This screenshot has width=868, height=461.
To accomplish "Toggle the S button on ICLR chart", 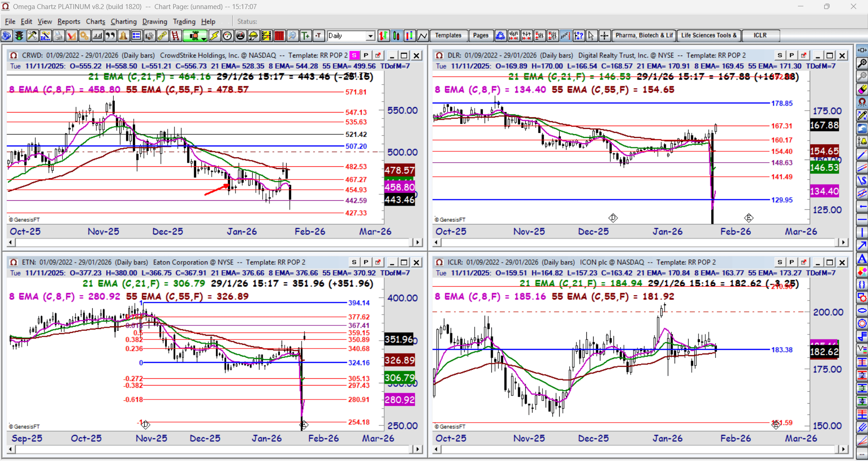I will coord(780,263).
